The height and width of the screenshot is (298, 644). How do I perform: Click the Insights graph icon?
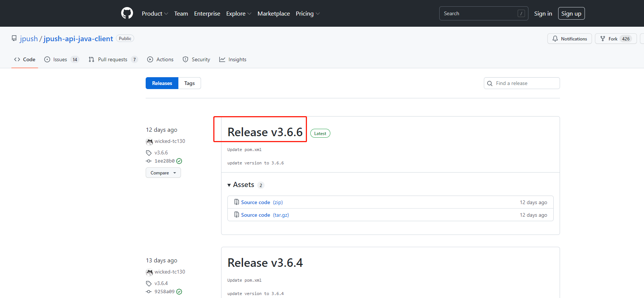point(222,59)
